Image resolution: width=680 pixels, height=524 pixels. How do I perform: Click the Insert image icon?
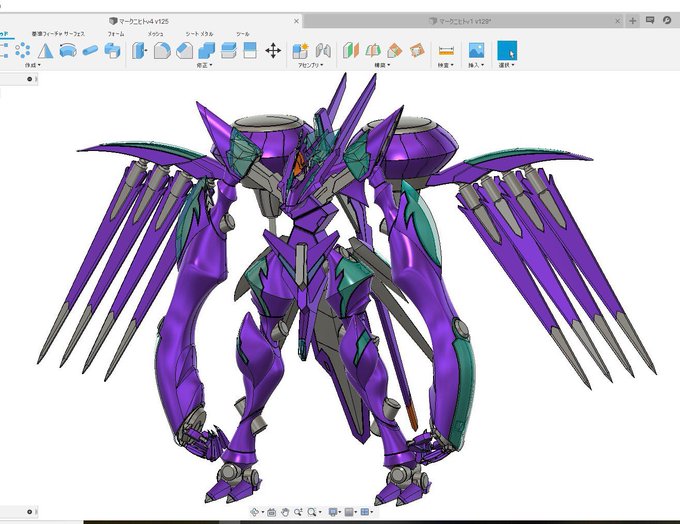coord(476,50)
